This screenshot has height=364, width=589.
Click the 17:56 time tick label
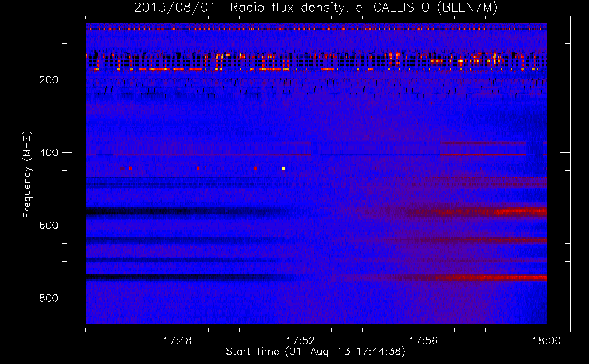coord(423,341)
